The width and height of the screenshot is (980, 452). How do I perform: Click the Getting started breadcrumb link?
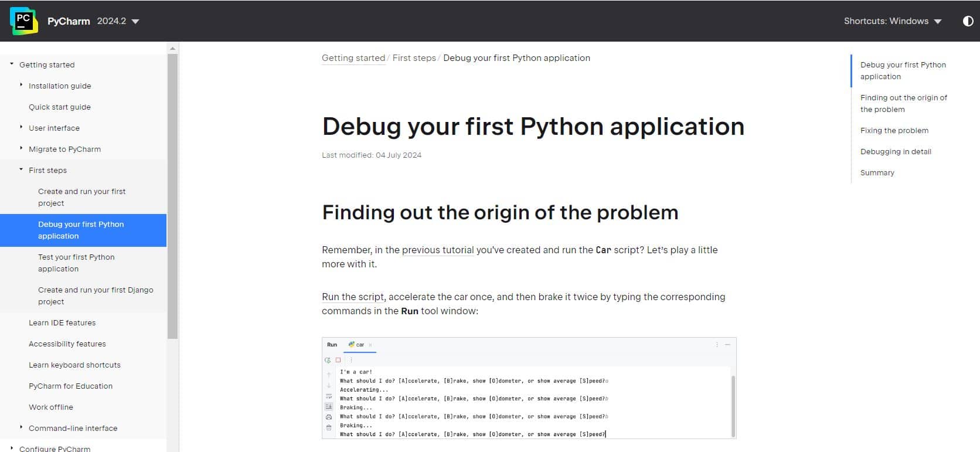(353, 58)
